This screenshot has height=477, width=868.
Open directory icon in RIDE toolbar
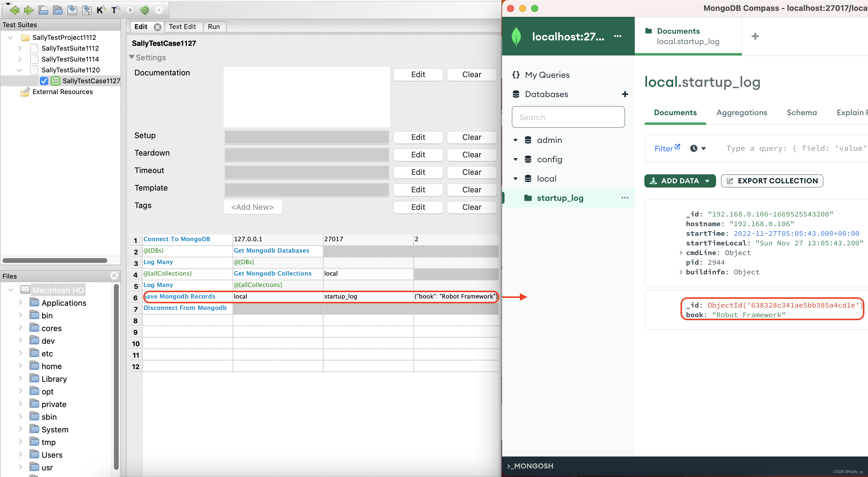(x=58, y=10)
